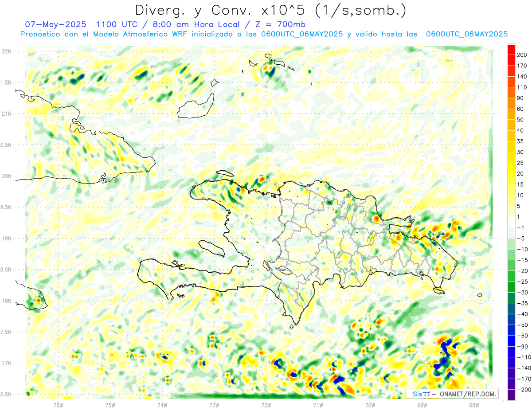Click the "21N" latitude label
The height and width of the screenshot is (411, 532).
click(6, 114)
